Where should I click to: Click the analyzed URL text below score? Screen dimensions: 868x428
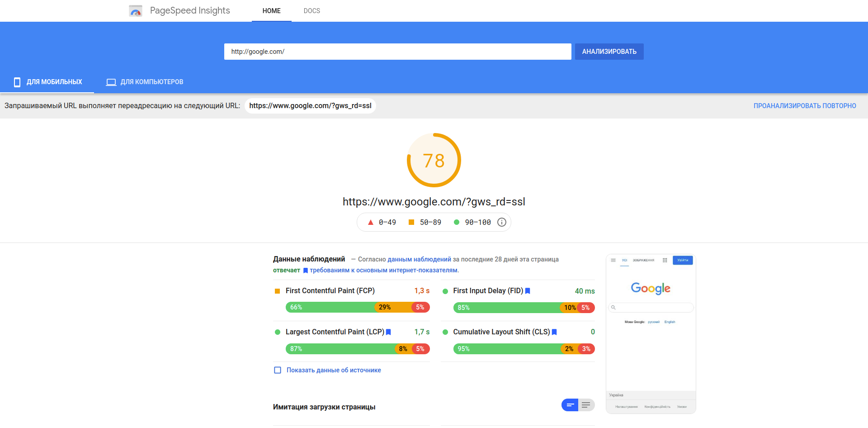click(x=434, y=202)
